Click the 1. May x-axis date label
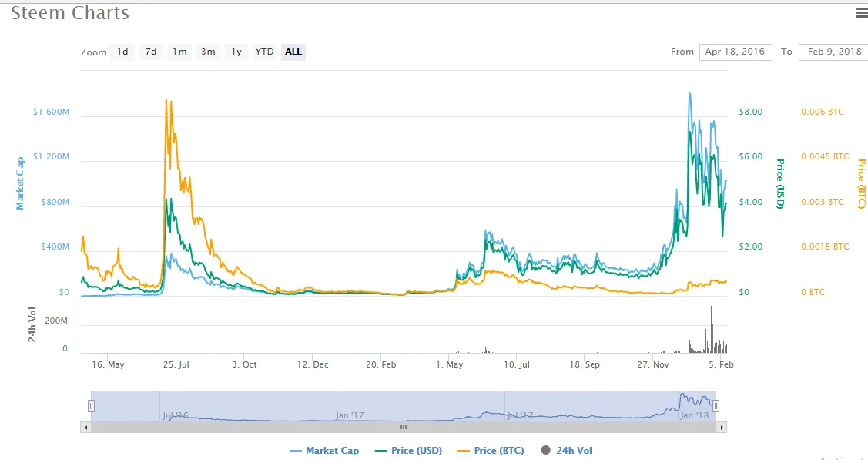This screenshot has width=868, height=460. [449, 364]
